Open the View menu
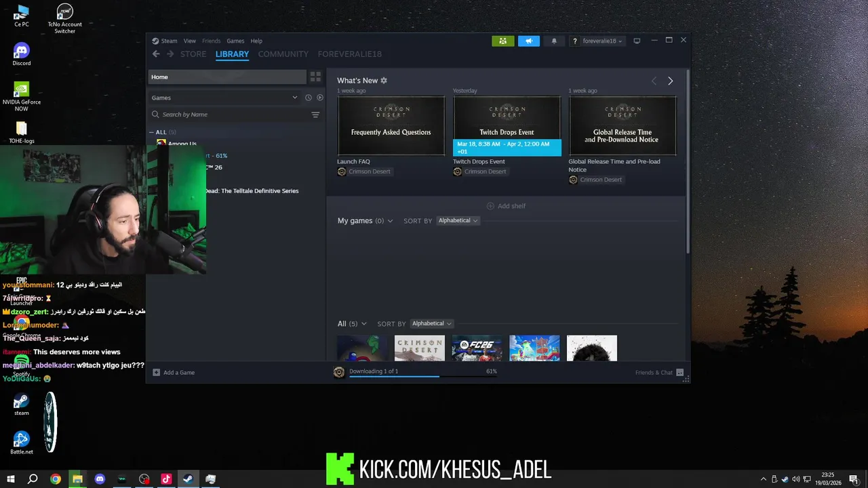The width and height of the screenshot is (868, 488). click(x=190, y=41)
